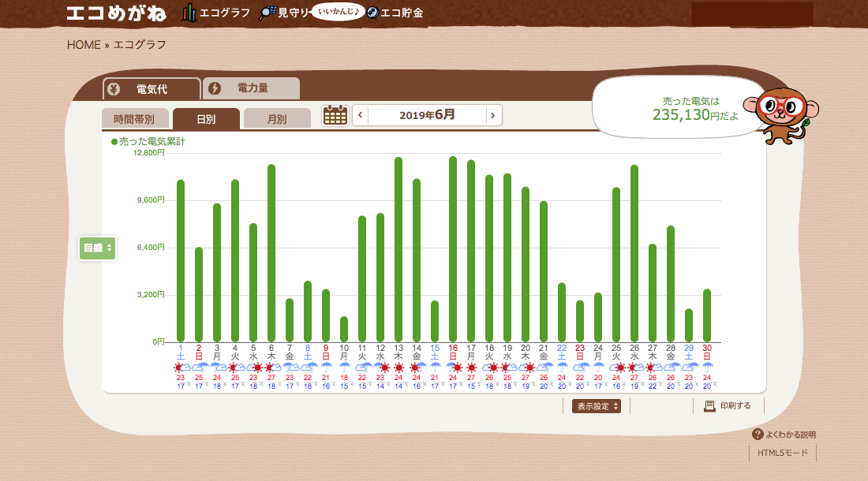Viewport: 868px width, 481px height.
Task: Click the bar for June 1
Action: [x=181, y=261]
